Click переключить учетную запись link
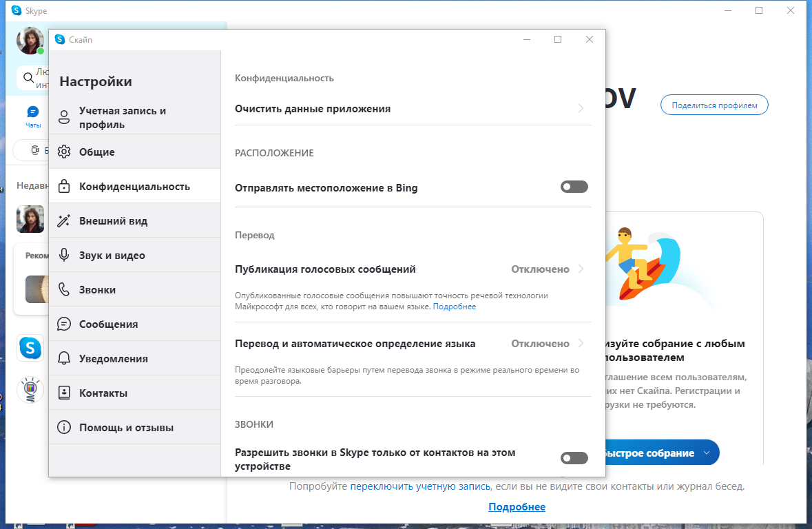The width and height of the screenshot is (812, 529). coord(420,486)
